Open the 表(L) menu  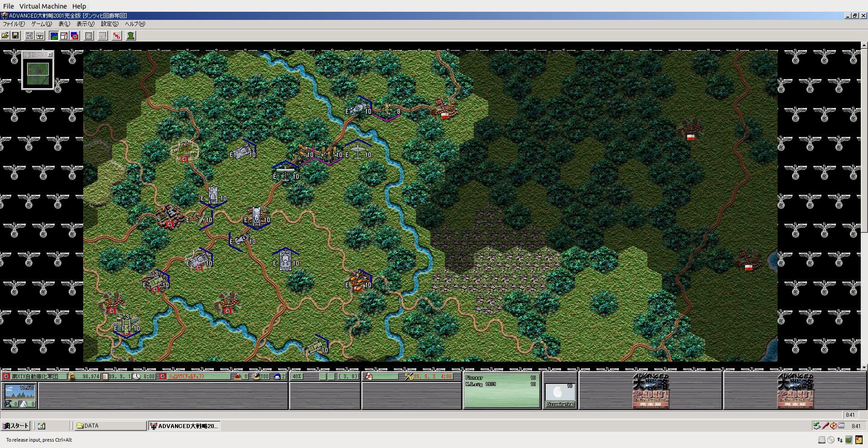[64, 24]
